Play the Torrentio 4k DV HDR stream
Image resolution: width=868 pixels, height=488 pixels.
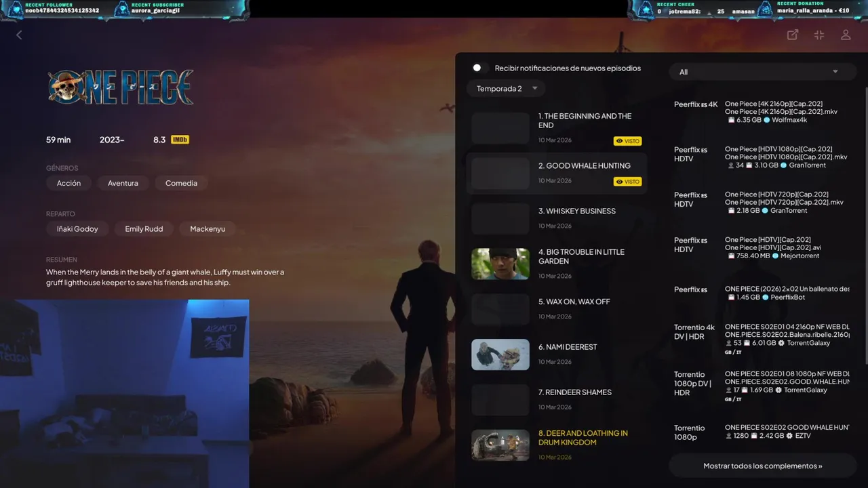coord(762,340)
